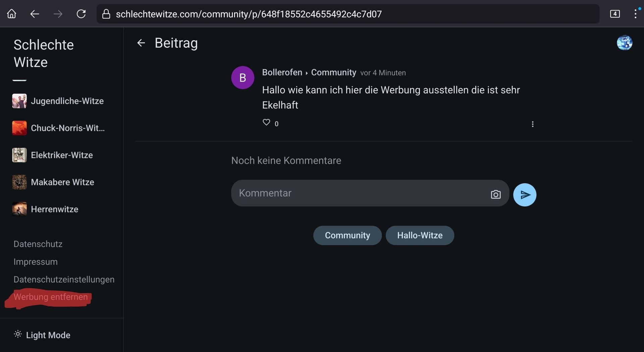644x352 pixels.
Task: Like the post with heart icon
Action: click(x=266, y=122)
